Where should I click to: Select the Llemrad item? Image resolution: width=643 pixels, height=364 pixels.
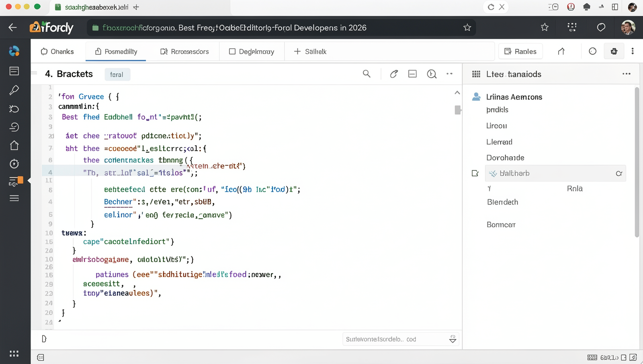pyautogui.click(x=499, y=142)
